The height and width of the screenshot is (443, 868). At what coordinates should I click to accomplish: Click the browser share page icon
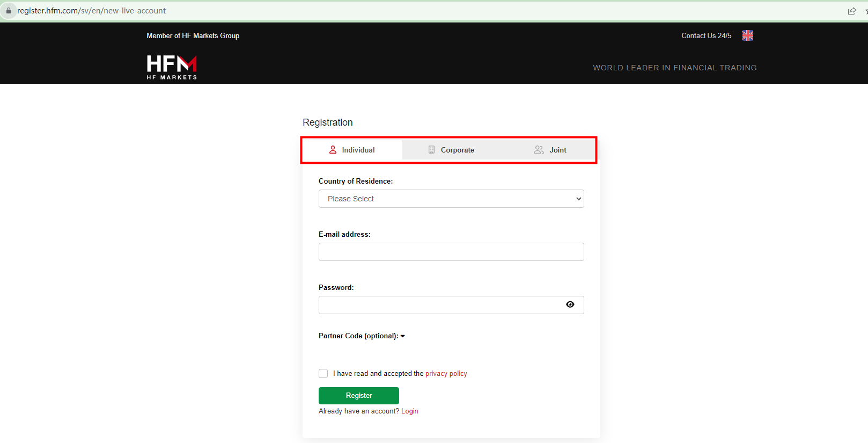coord(852,11)
